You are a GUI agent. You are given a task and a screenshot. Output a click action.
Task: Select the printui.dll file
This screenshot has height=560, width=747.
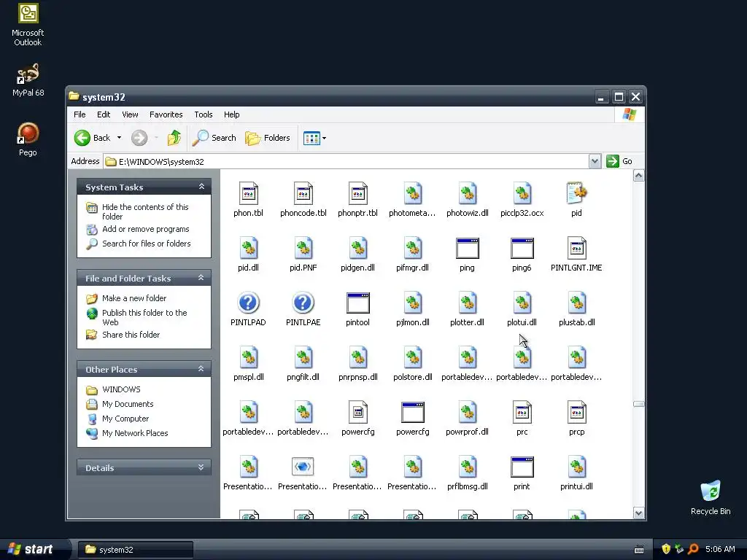[x=576, y=472]
